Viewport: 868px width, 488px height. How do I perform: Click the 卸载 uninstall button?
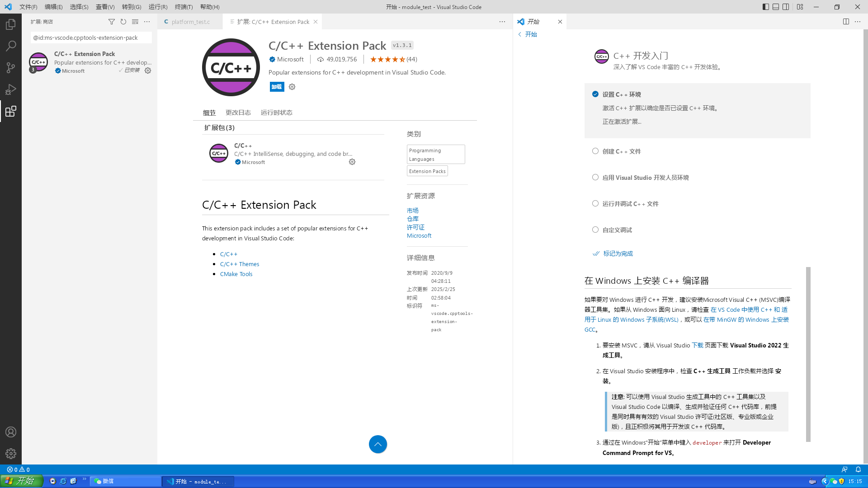pos(277,87)
